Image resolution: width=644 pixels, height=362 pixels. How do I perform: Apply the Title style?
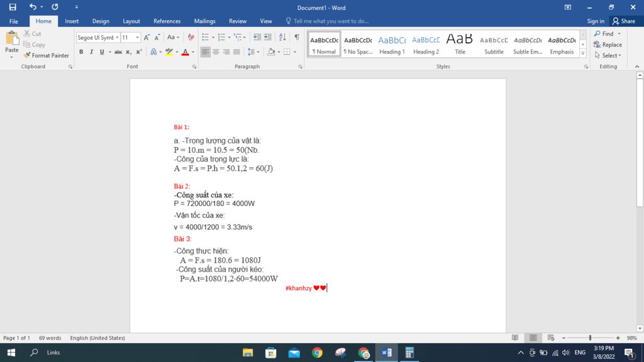[x=460, y=45]
